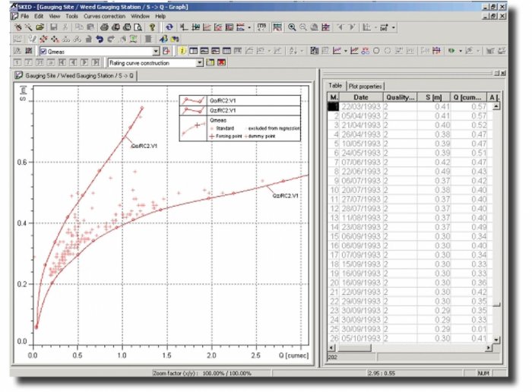Click the yellow info icon

pos(182,51)
